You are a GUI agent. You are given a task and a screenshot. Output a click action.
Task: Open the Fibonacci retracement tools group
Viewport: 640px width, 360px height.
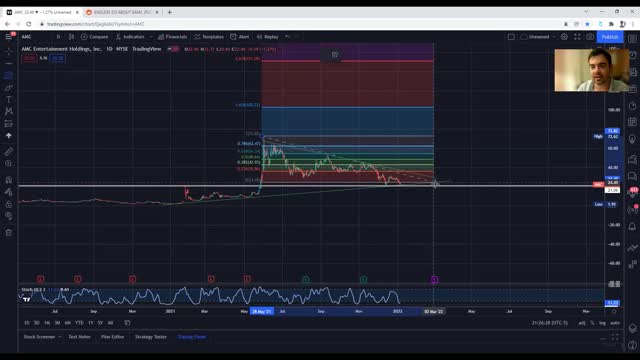[x=9, y=76]
